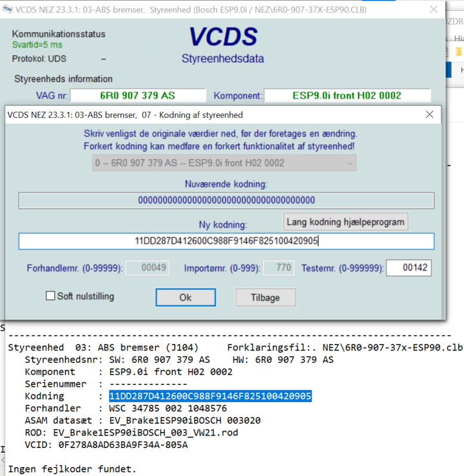Open Lang kodning hjælpeprogram
Screen dimensions: 464x476
coord(346,222)
